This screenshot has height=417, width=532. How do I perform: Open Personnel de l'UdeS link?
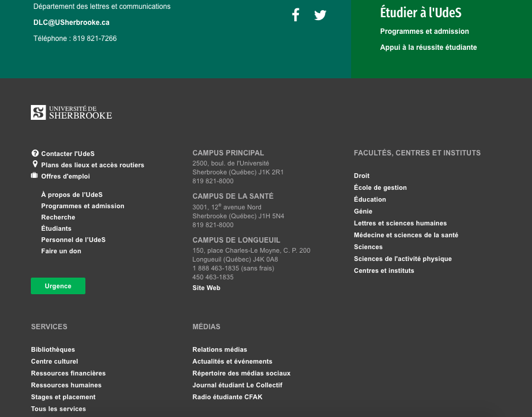pyautogui.click(x=74, y=240)
